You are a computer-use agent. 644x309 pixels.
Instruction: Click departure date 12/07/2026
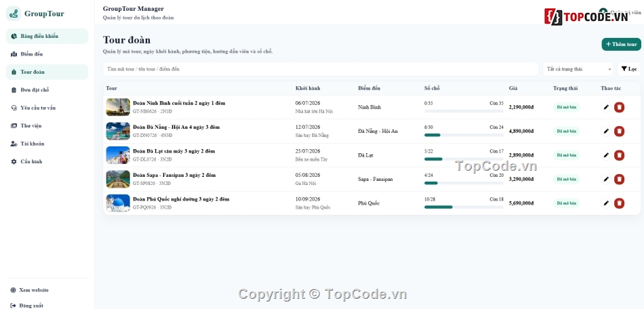pyautogui.click(x=308, y=127)
